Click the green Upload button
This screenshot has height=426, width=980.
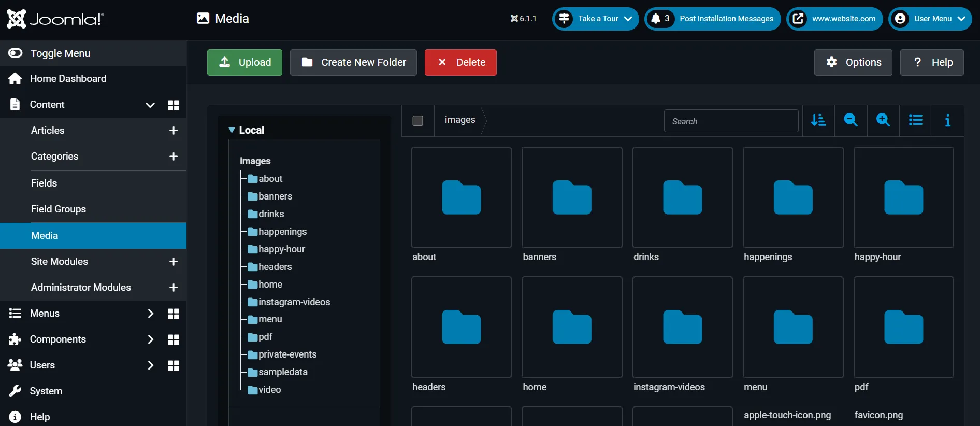(244, 62)
